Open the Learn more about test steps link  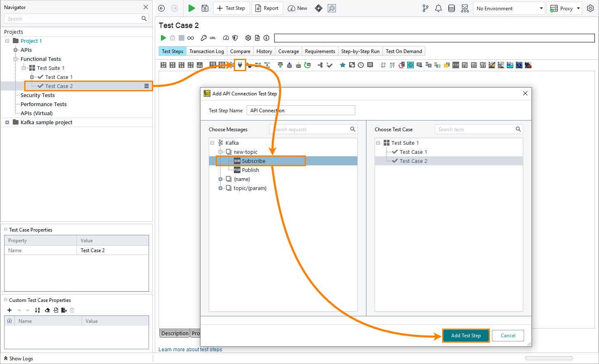(190, 349)
